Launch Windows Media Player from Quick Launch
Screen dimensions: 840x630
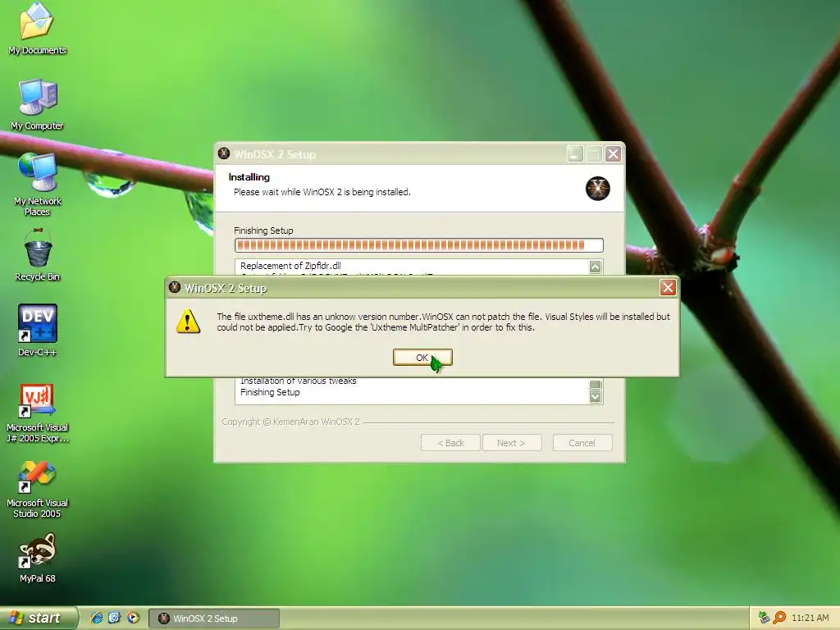(133, 618)
